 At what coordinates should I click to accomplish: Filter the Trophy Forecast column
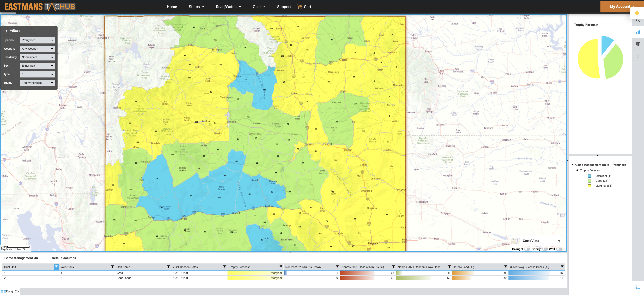click(x=281, y=267)
